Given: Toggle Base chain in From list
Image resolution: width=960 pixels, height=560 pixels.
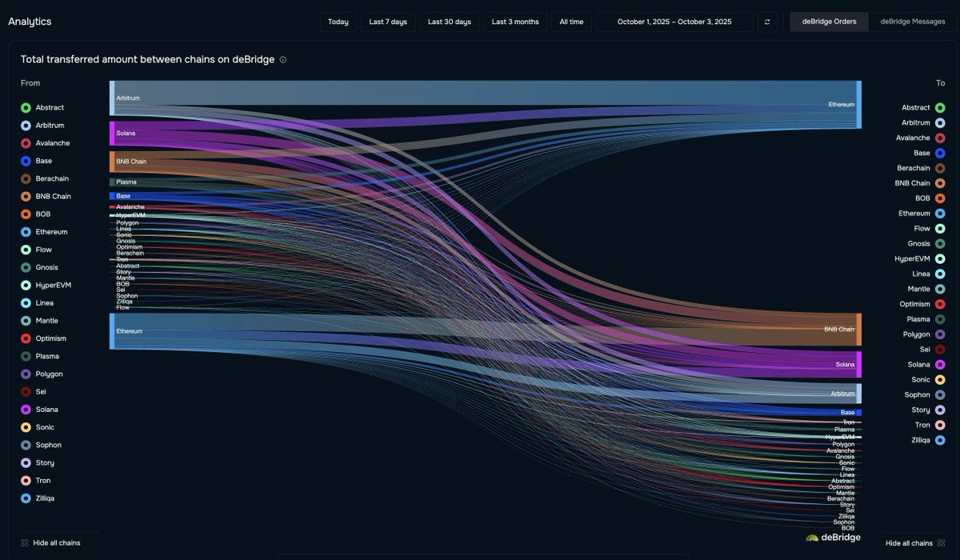Looking at the screenshot, I should pyautogui.click(x=37, y=161).
